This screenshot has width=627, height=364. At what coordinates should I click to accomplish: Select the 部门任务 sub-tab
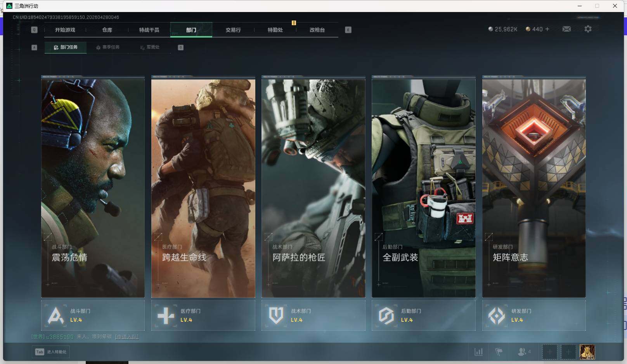click(66, 47)
